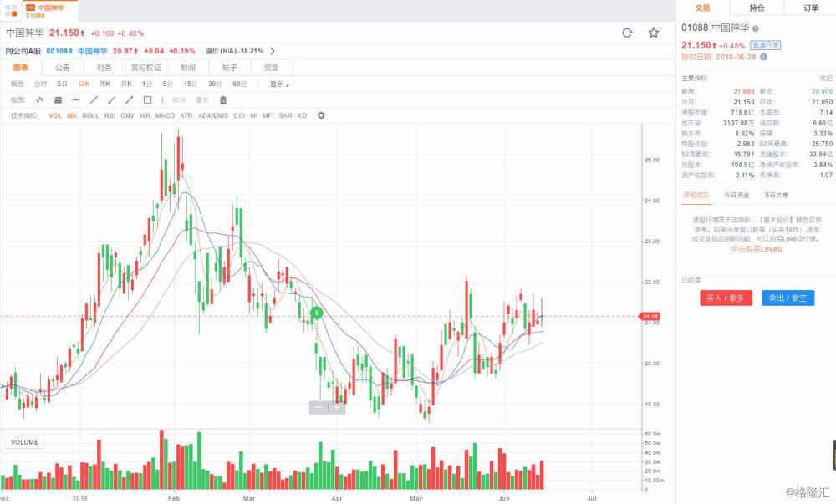Image resolution: width=836 pixels, height=504 pixels.
Task: Select the rectangle drawing tool
Action: point(148,99)
